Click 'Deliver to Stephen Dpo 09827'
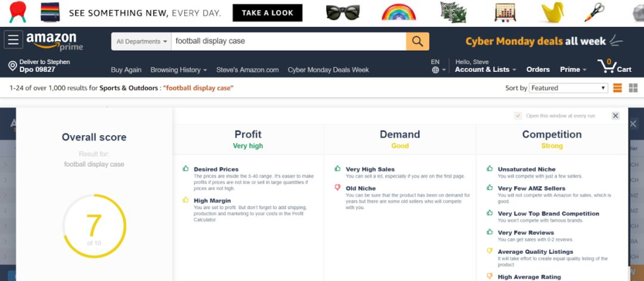The height and width of the screenshot is (281, 644). 39,65
